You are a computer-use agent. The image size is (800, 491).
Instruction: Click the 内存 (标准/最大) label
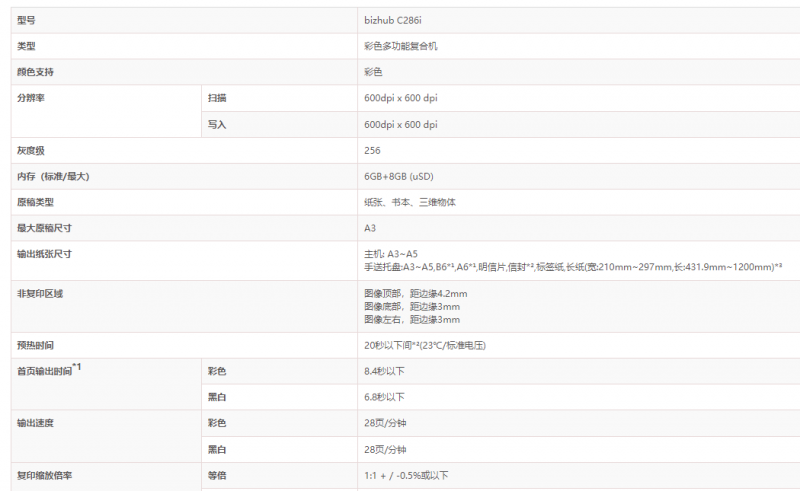coord(53,177)
